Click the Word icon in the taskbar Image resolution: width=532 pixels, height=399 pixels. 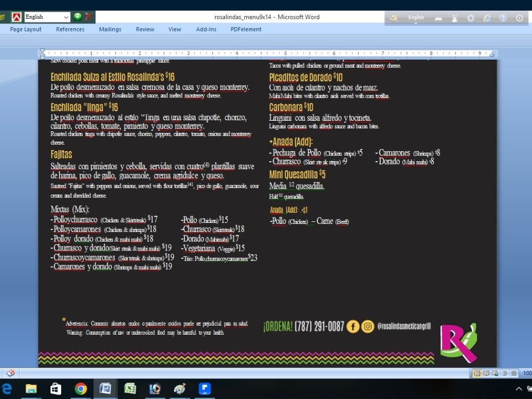click(x=105, y=388)
